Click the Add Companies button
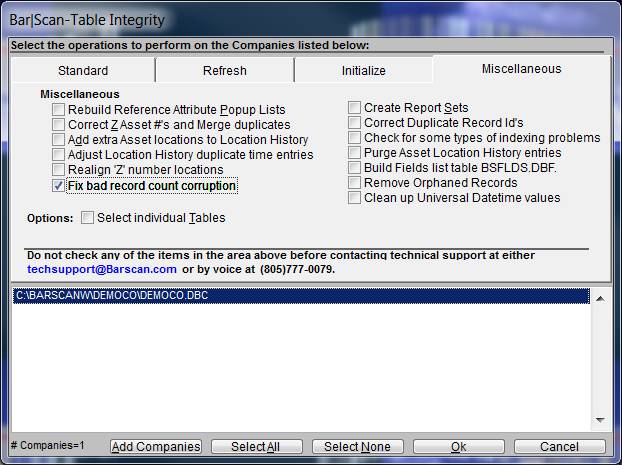Image resolution: width=622 pixels, height=465 pixels. pos(156,447)
